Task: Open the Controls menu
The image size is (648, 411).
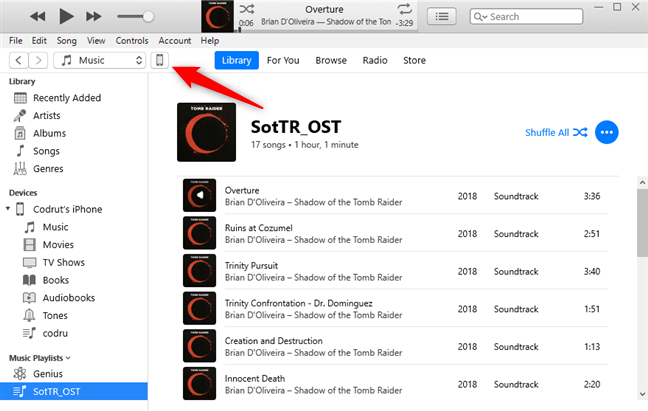Action: coord(132,40)
